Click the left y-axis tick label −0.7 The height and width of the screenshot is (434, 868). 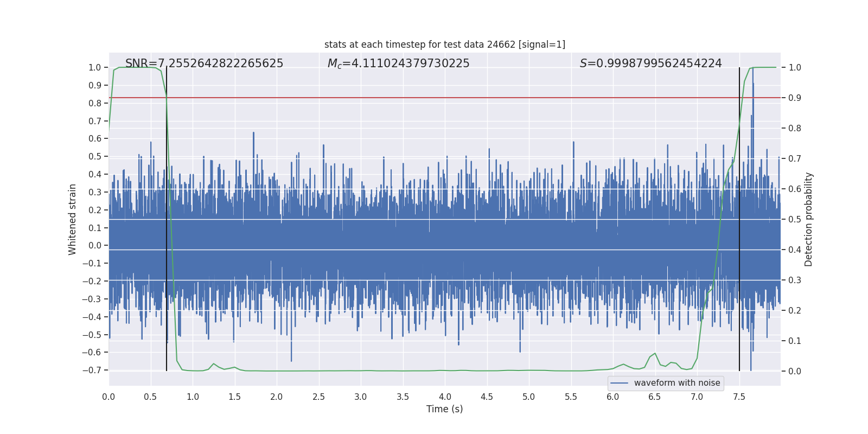point(92,370)
